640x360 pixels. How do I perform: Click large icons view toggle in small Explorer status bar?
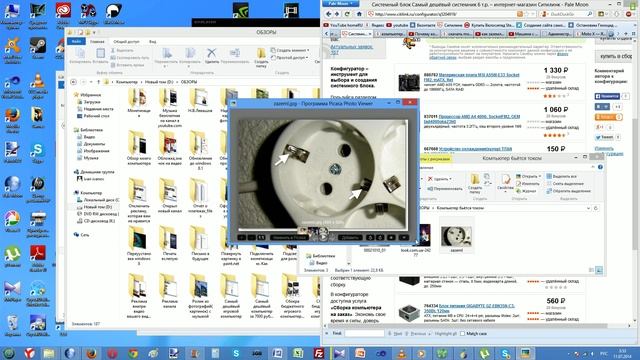pyautogui.click(x=599, y=270)
